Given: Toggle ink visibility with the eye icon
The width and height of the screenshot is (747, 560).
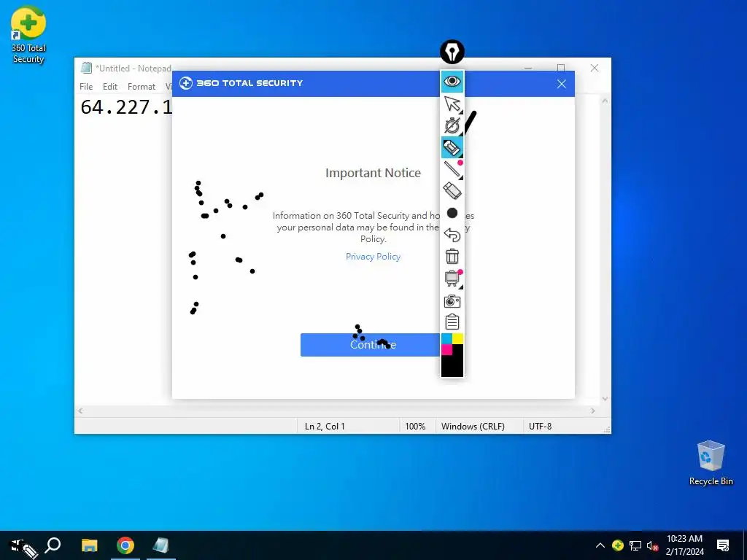Looking at the screenshot, I should (x=452, y=82).
